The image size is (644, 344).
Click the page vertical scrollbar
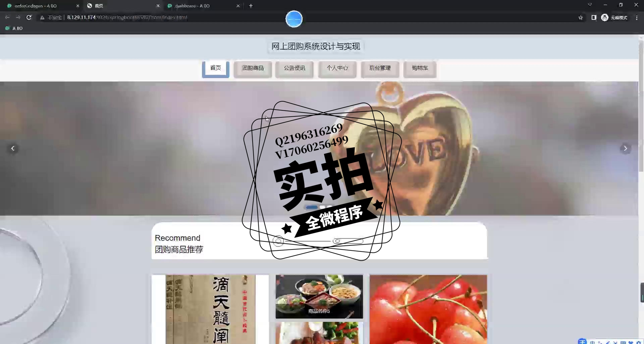[x=641, y=106]
